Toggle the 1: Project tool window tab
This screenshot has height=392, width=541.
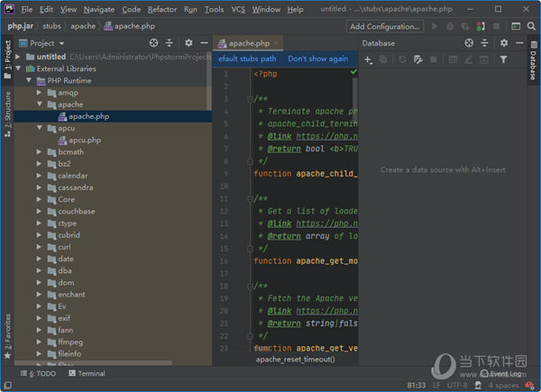[7, 59]
